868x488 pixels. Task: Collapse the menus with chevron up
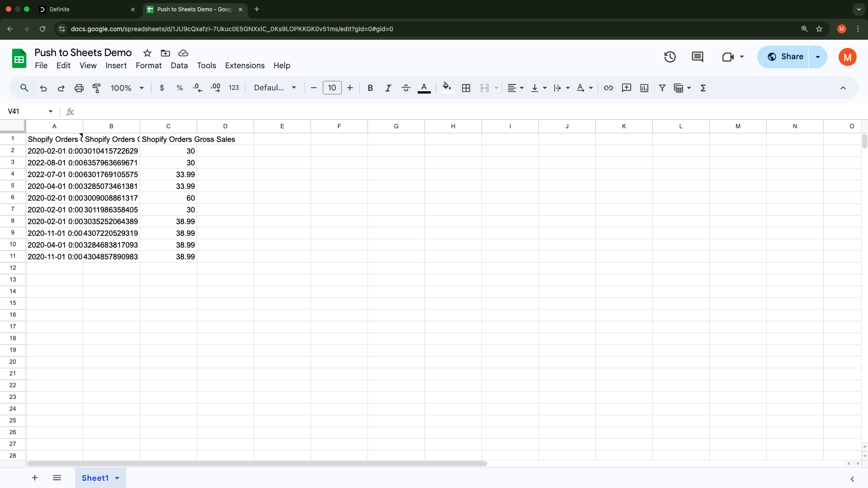click(843, 88)
